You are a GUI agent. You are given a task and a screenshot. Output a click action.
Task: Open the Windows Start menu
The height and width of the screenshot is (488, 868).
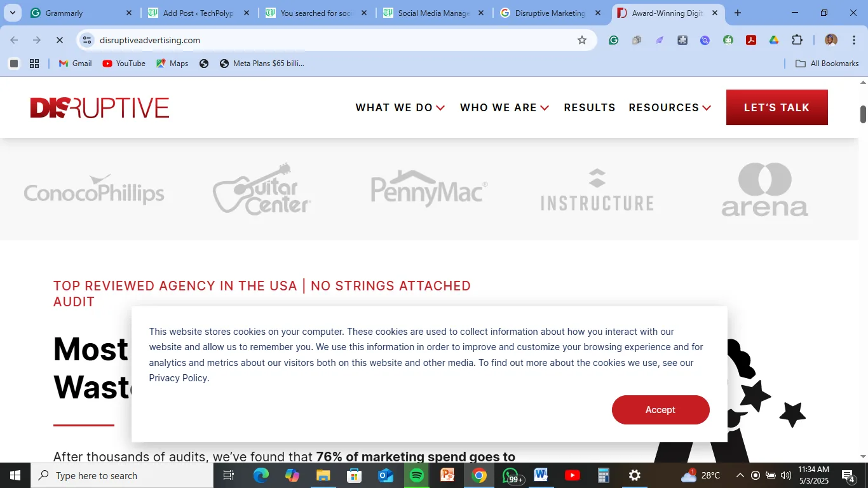point(15,475)
